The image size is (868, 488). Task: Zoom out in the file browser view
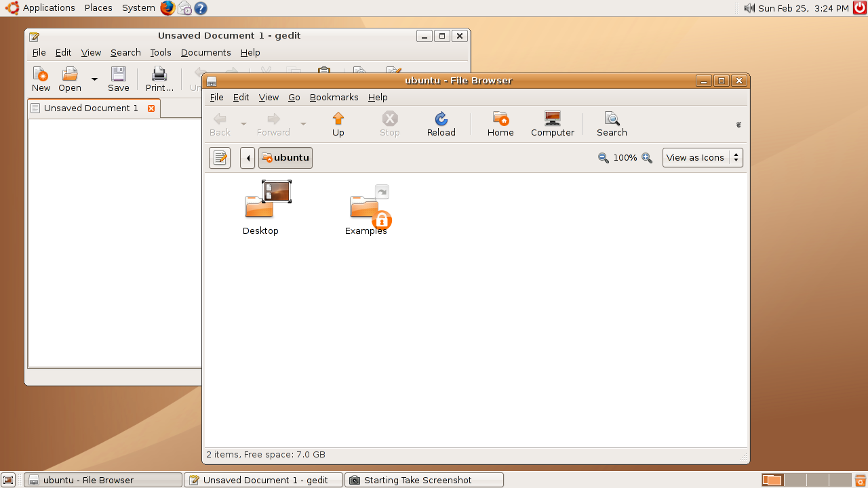[603, 157]
